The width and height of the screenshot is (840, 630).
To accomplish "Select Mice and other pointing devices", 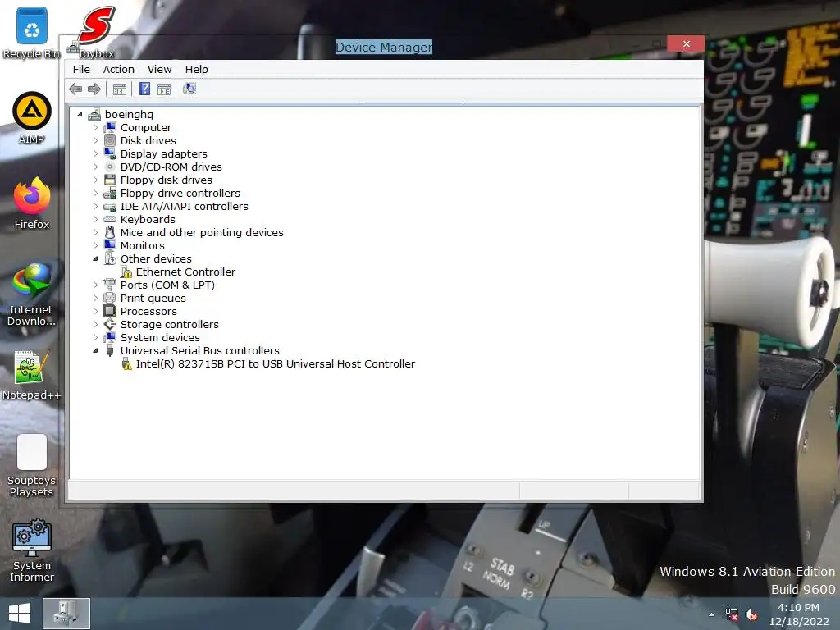I will pos(202,232).
